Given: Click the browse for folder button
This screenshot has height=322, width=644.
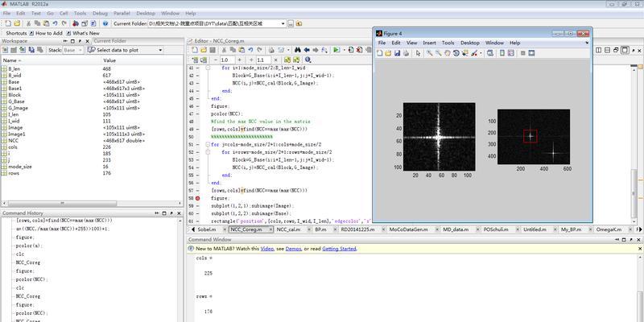Looking at the screenshot, I should point(291,24).
